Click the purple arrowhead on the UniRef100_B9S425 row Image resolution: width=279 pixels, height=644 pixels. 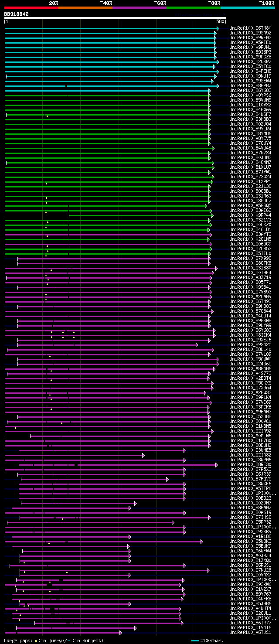coord(197,345)
